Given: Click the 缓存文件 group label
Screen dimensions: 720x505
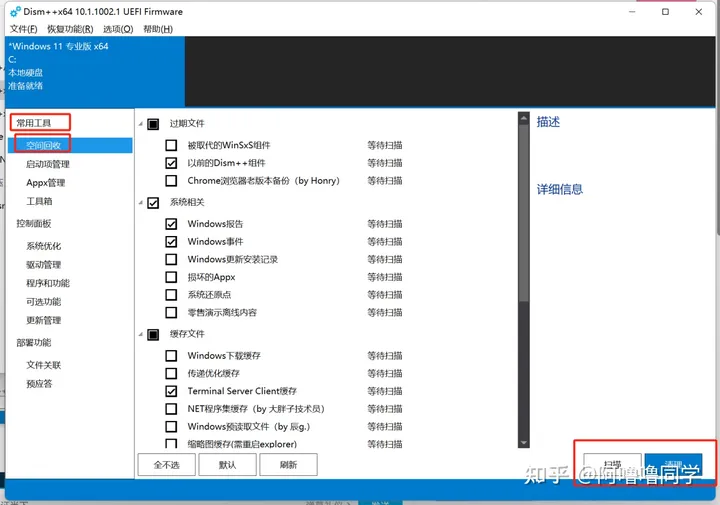Looking at the screenshot, I should coord(187,334).
